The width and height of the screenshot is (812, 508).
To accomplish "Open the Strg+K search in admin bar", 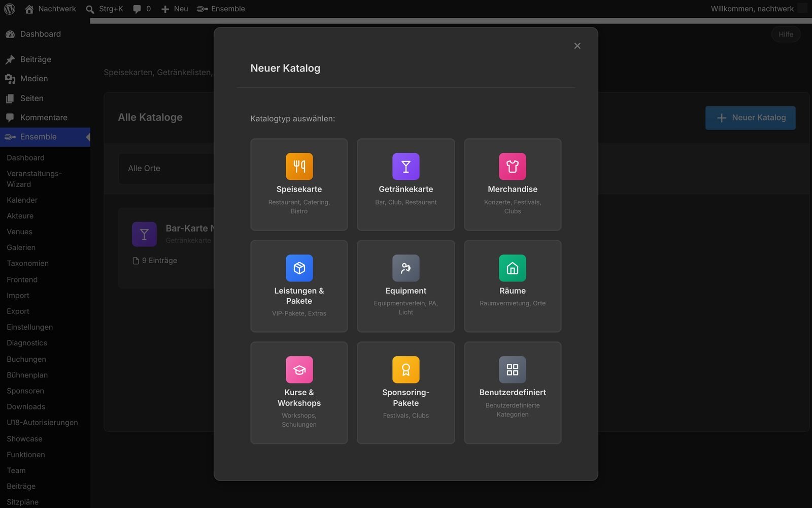I will pyautogui.click(x=105, y=9).
